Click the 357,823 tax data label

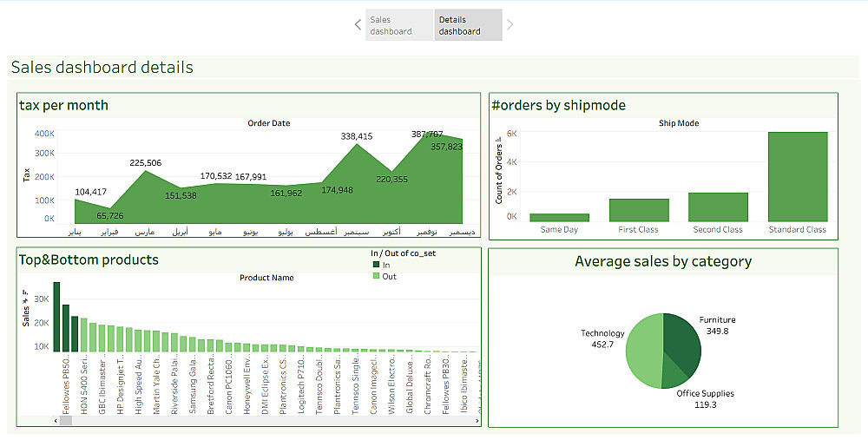click(x=446, y=147)
